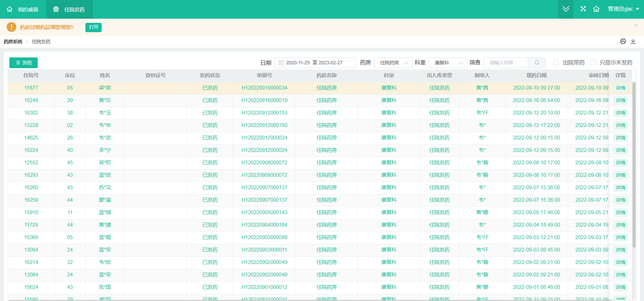This screenshot has width=644, height=301.
Task: Export the table with the download icon
Action: coord(633,42)
